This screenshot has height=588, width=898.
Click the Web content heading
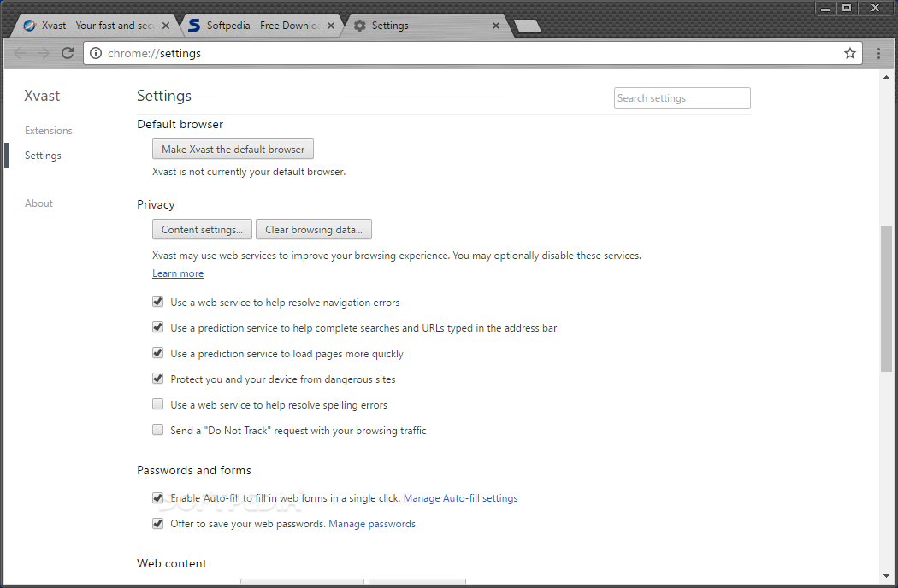coord(172,563)
